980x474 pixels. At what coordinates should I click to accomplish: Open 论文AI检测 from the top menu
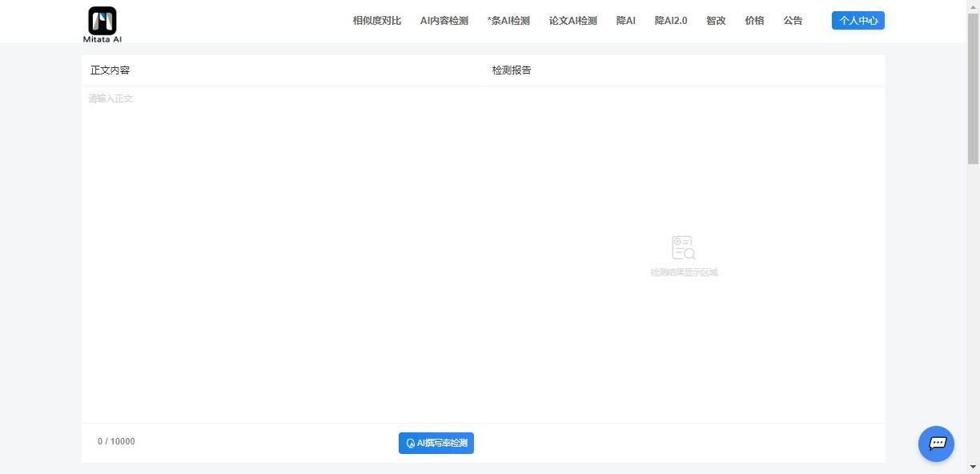(572, 20)
